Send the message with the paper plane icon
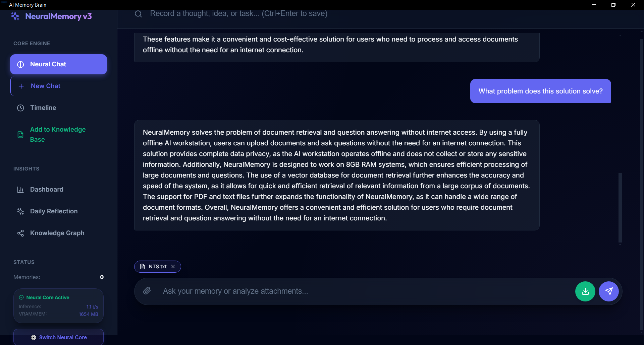The image size is (644, 345). coord(609,291)
